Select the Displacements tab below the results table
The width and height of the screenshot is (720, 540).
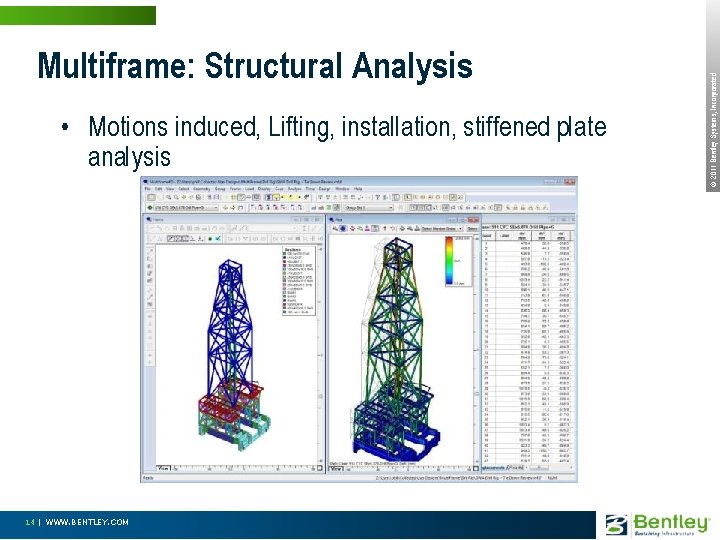click(494, 467)
